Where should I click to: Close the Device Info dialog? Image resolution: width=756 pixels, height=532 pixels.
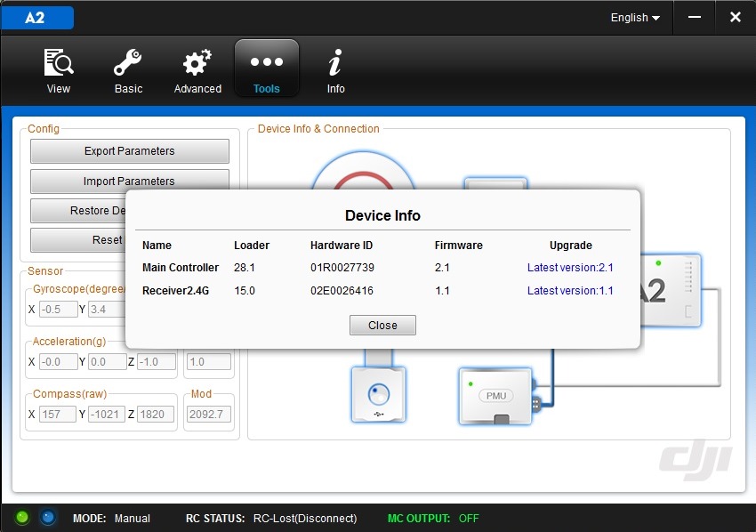coord(382,325)
